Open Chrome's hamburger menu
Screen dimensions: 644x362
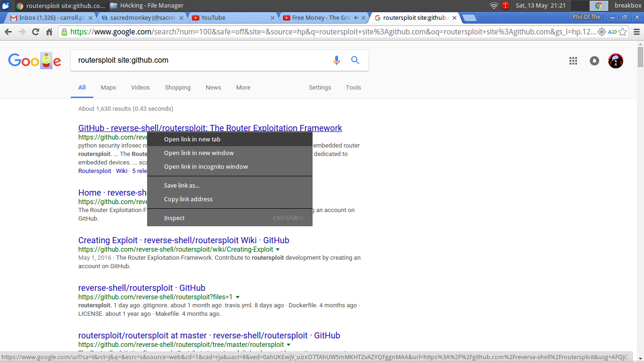[636, 32]
